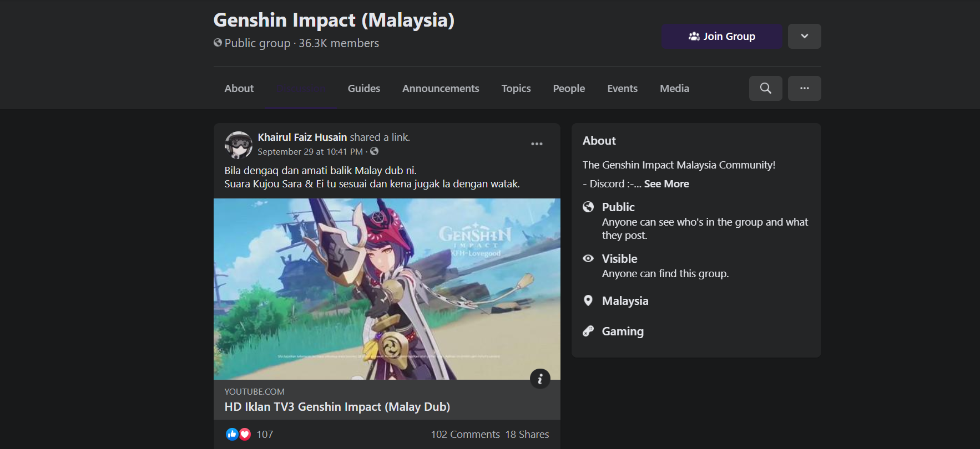Switch to the Guides tab

364,89
